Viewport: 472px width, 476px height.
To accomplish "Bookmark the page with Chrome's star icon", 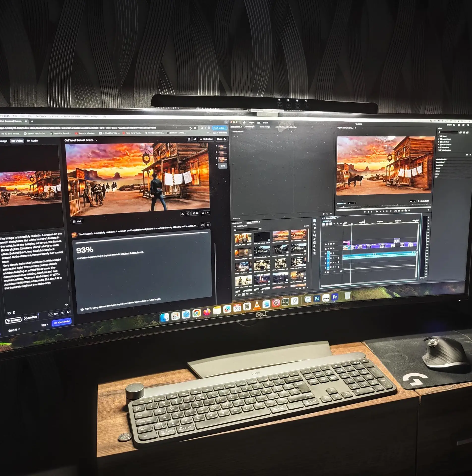I will (195, 128).
